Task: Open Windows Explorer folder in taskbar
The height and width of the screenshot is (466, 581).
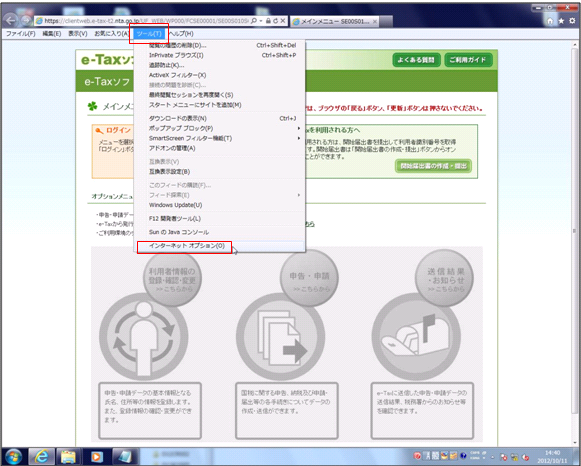Action: 69,456
